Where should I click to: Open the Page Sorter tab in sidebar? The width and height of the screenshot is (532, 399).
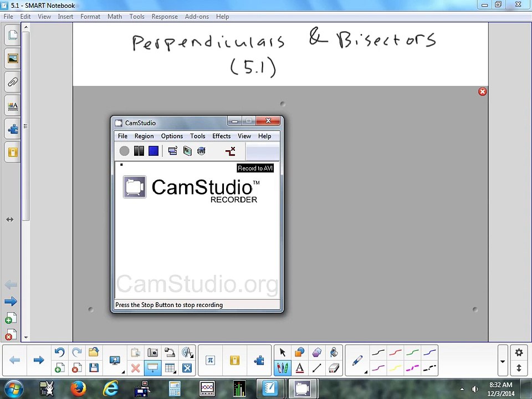coord(13,35)
